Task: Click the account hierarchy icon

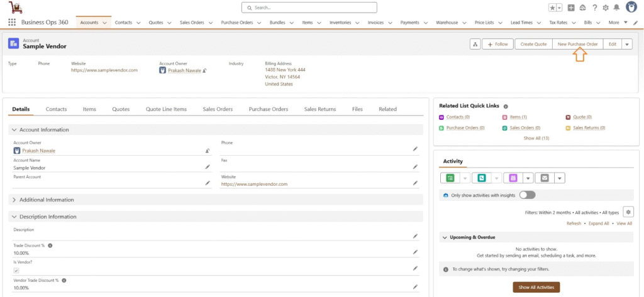Action: coord(475,44)
